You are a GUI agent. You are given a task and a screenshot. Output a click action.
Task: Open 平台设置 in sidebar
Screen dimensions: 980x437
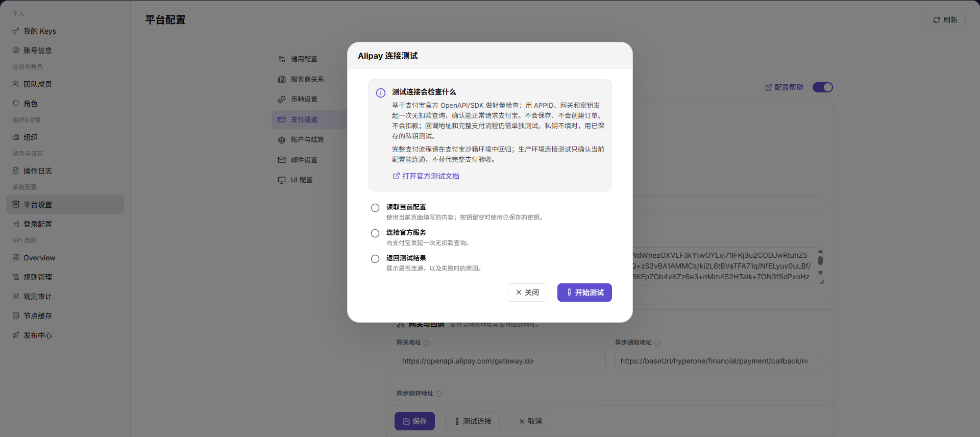[65, 204]
